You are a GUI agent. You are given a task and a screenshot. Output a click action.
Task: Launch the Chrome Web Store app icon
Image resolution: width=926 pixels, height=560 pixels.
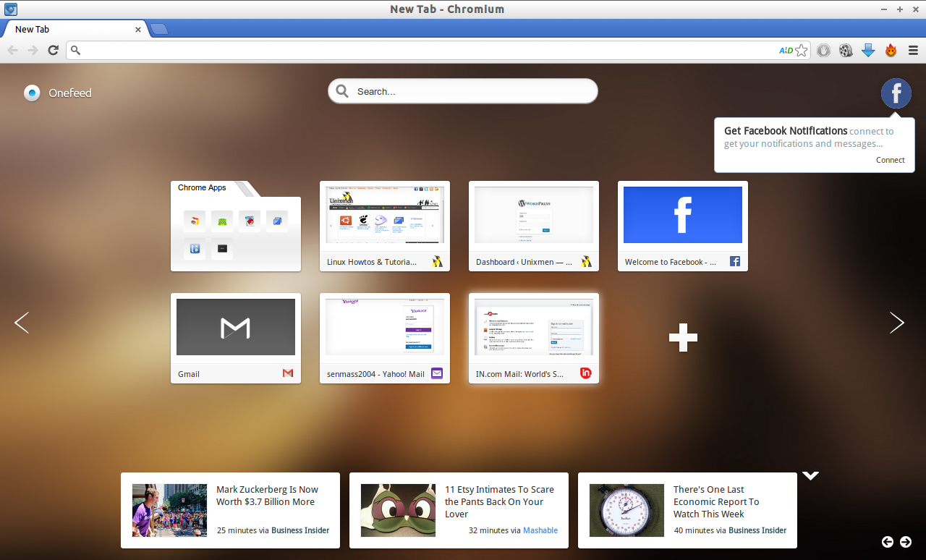coord(195,221)
